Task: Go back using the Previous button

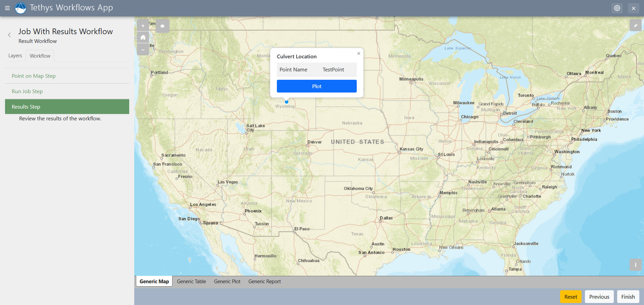Action: tap(599, 296)
